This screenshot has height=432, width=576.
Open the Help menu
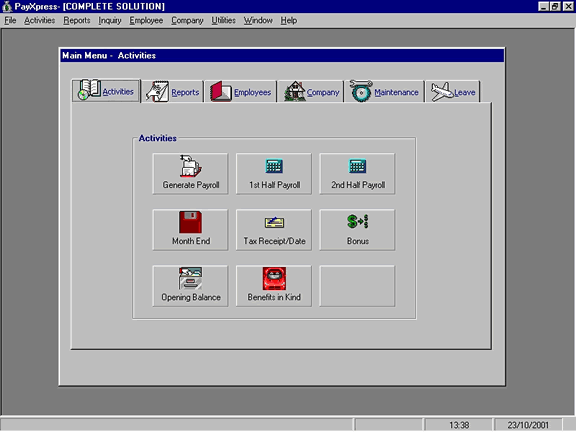point(289,21)
